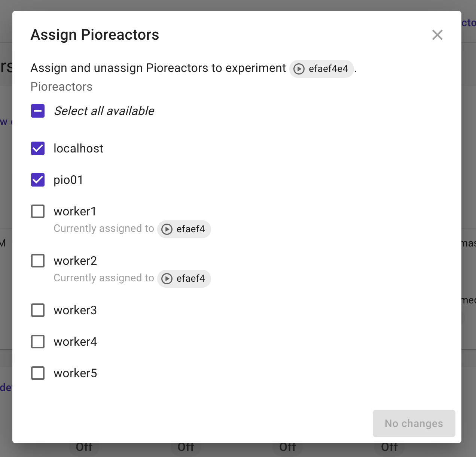Click efaef4 text under worker1
The image size is (476, 457).
coord(190,229)
